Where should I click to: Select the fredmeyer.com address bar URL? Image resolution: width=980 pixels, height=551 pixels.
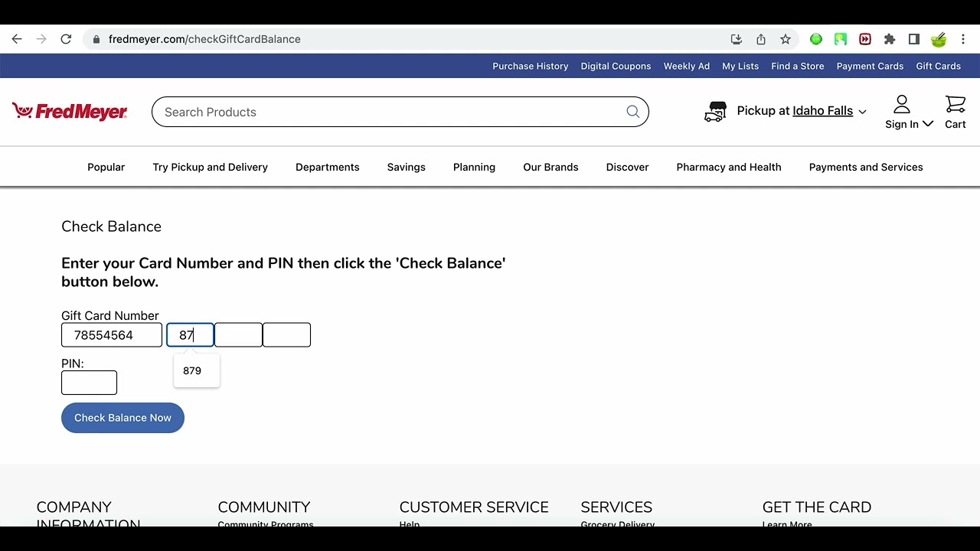point(204,39)
